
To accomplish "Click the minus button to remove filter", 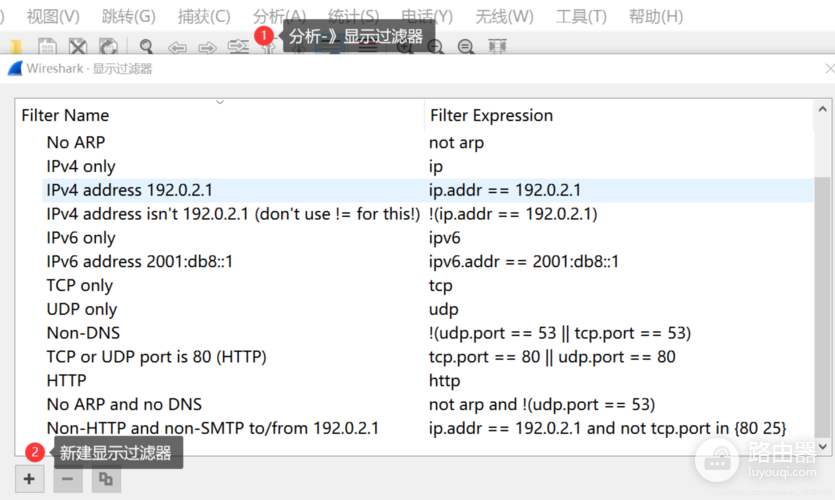I will pos(67,479).
